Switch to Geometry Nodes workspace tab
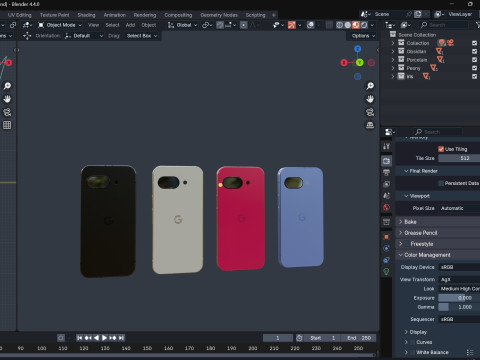This screenshot has height=360, width=480. click(219, 15)
